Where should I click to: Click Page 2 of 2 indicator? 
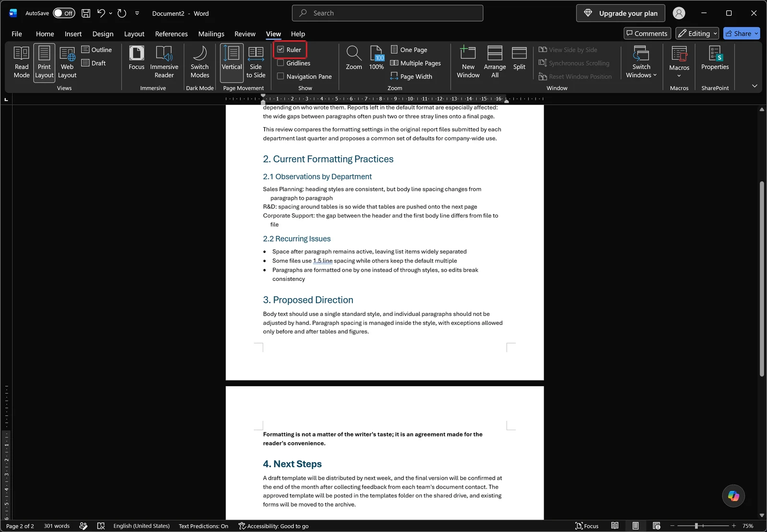pyautogui.click(x=20, y=526)
